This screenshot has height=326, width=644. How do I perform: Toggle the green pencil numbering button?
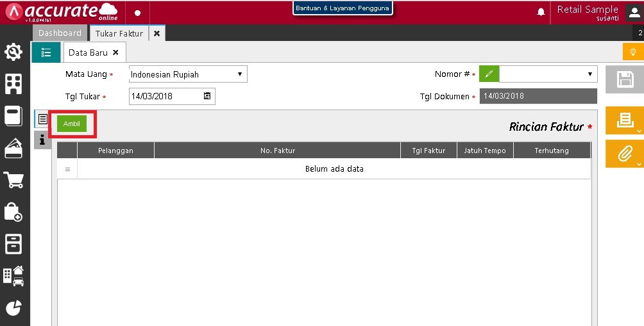click(489, 74)
